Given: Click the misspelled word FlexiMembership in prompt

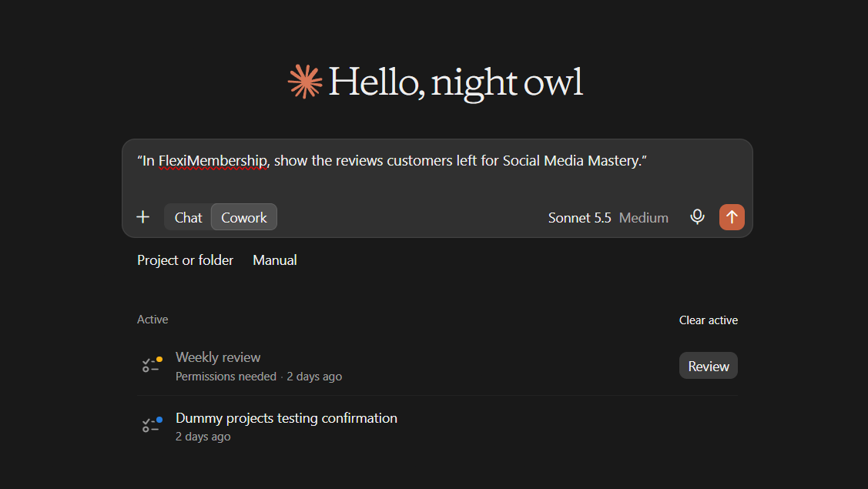Looking at the screenshot, I should (x=213, y=161).
